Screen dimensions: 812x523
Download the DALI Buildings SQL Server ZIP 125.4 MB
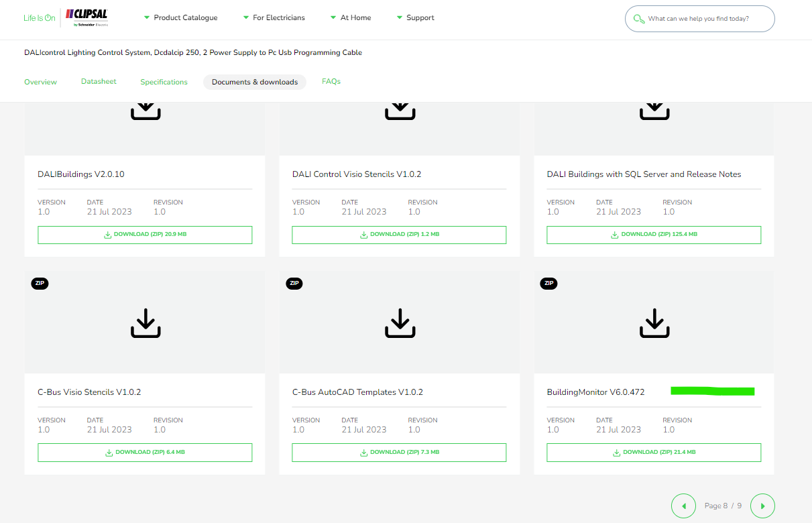click(654, 235)
